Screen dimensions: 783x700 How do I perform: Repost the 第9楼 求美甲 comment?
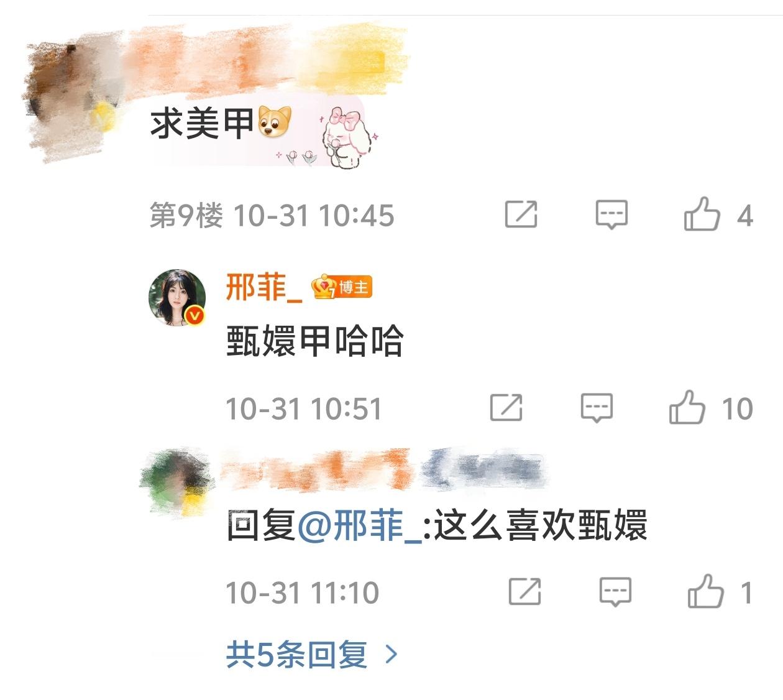coord(521,214)
